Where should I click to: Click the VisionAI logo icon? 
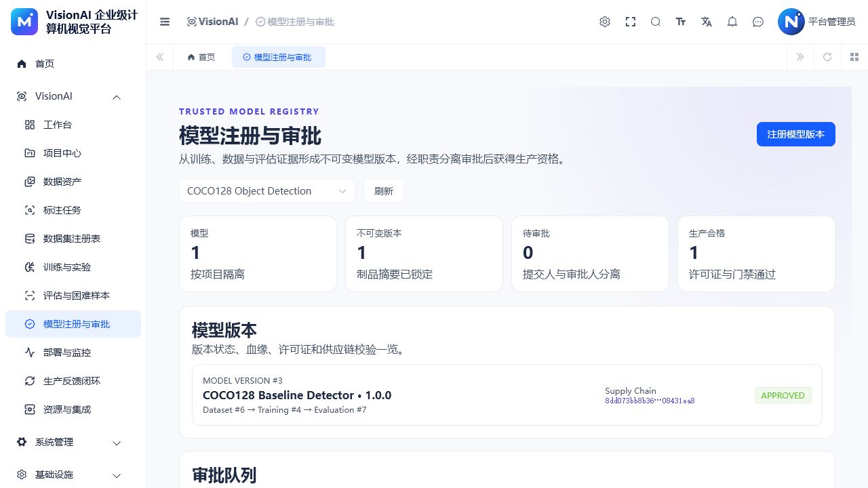tap(25, 22)
